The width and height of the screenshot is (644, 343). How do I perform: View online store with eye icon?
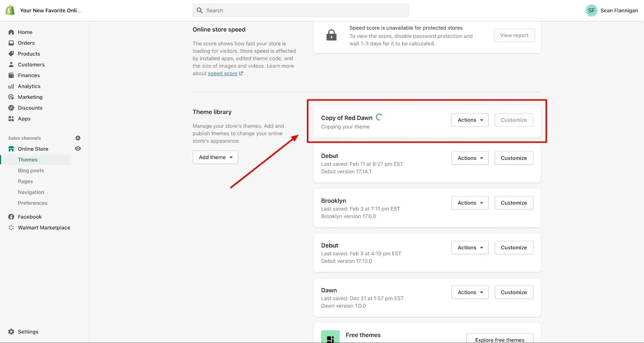tap(78, 149)
